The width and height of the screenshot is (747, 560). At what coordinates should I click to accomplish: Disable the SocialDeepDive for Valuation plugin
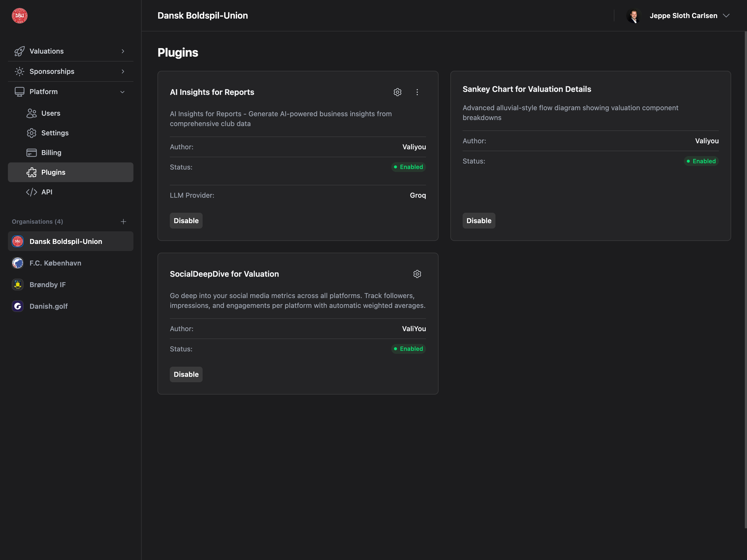(186, 374)
